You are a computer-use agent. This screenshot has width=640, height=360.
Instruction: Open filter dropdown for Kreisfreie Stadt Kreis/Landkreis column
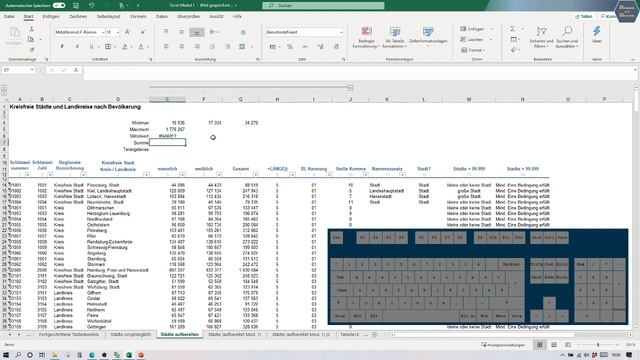point(146,175)
